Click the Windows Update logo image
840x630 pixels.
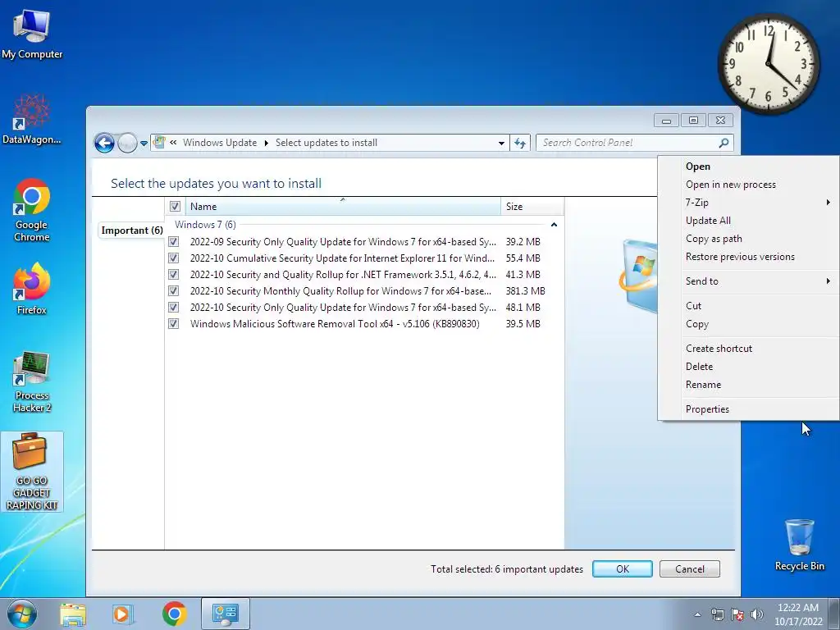coord(638,276)
